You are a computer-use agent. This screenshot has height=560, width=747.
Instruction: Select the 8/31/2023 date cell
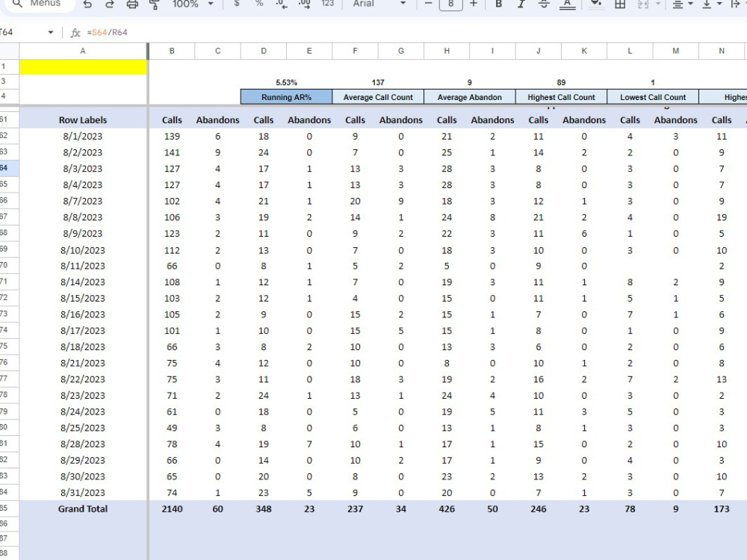[x=83, y=492]
